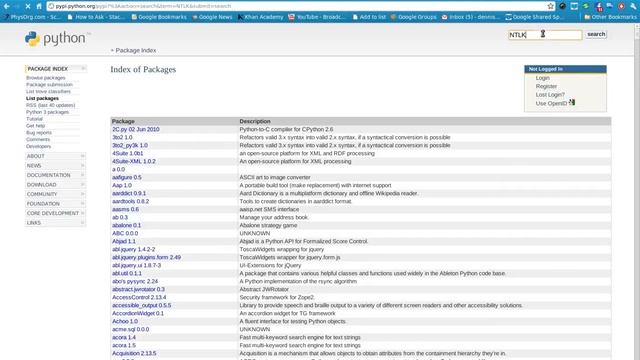The width and height of the screenshot is (640, 360).
Task: Click the OpenID icon beside Use OpenID
Action: tap(572, 102)
